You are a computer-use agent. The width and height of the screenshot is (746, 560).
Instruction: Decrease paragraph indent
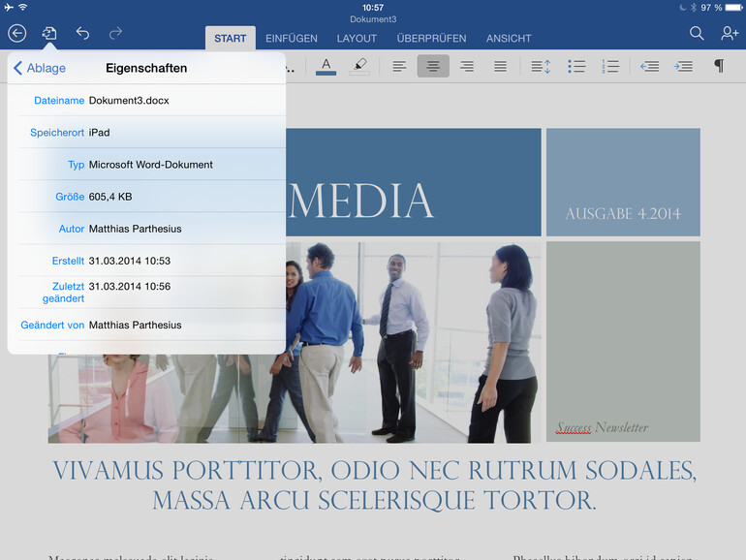[x=650, y=66]
